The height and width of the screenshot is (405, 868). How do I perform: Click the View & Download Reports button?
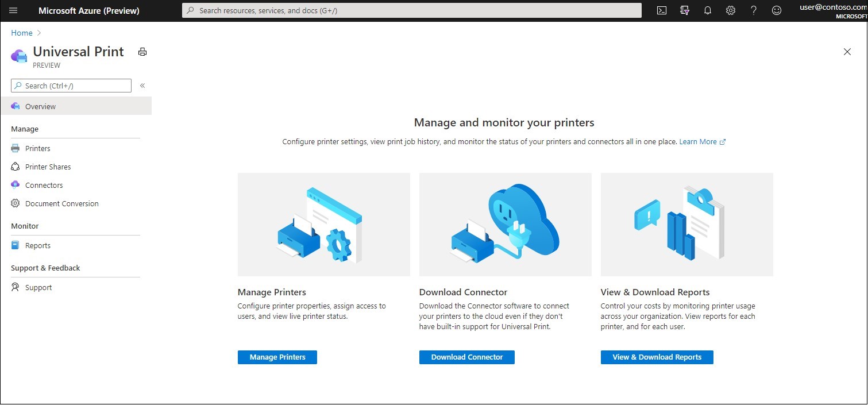point(657,357)
